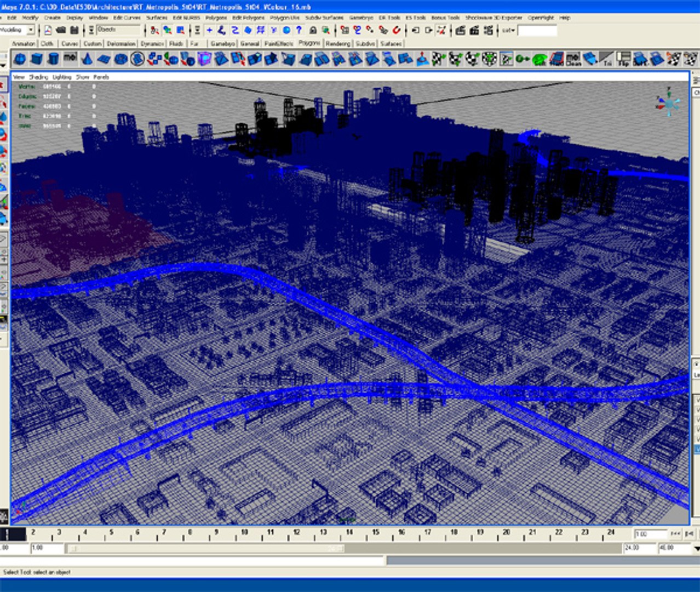
Task: Switch to the Gamebryo shelf tab
Action: [222, 43]
